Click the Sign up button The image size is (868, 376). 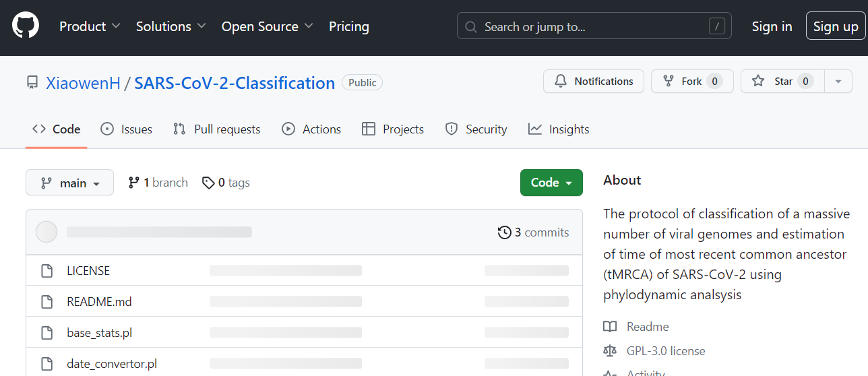pyautogui.click(x=836, y=26)
